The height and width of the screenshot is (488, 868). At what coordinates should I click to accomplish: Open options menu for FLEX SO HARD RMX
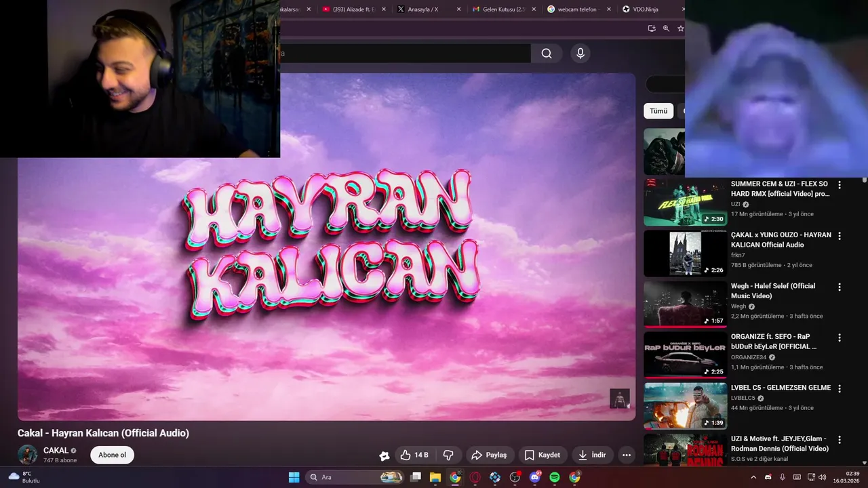tap(840, 185)
